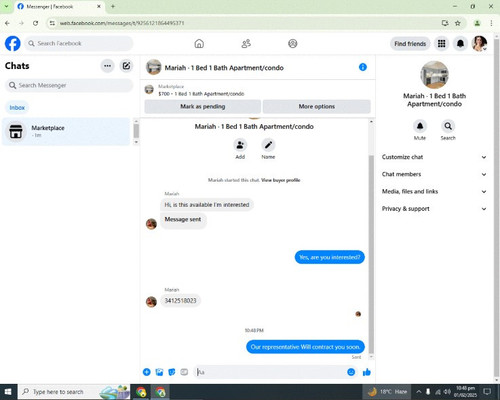Choose a GIF icon in composer
Viewport: 500px width, 400px height.
pos(184,372)
